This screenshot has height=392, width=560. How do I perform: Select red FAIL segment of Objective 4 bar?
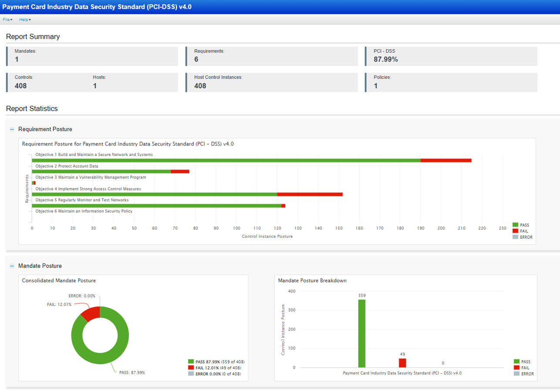click(x=310, y=194)
